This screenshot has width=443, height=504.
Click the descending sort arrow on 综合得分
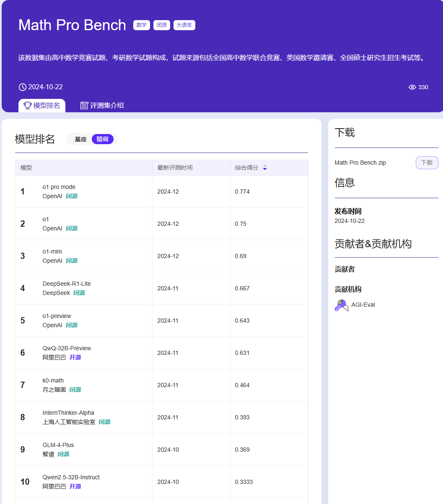265,168
